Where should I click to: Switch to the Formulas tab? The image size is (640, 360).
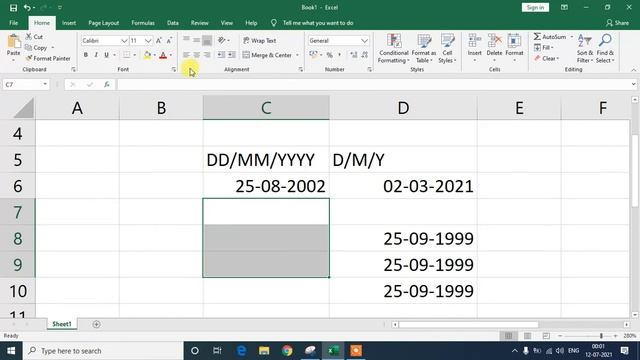click(143, 23)
